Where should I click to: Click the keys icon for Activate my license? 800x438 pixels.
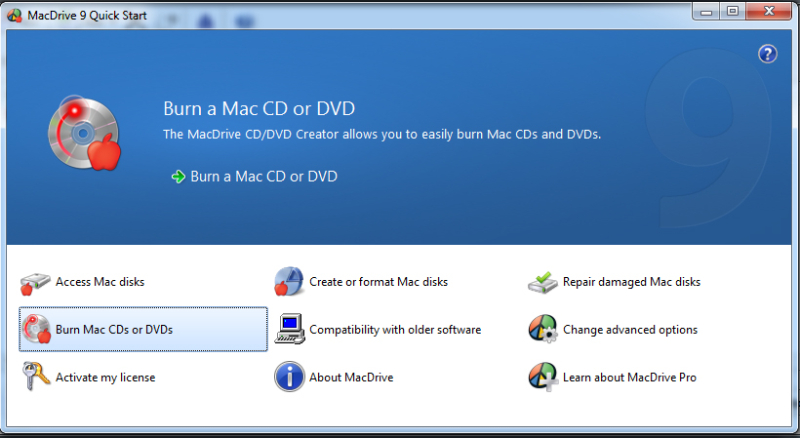[x=35, y=377]
